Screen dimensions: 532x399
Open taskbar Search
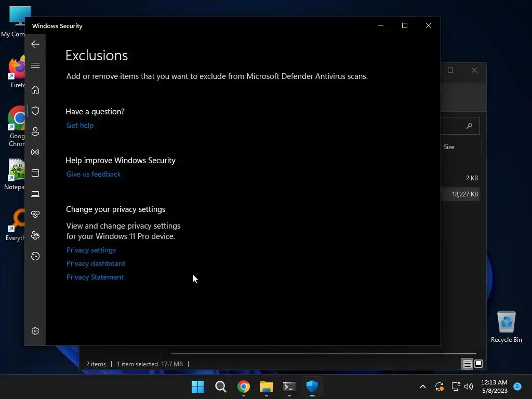[x=220, y=387]
